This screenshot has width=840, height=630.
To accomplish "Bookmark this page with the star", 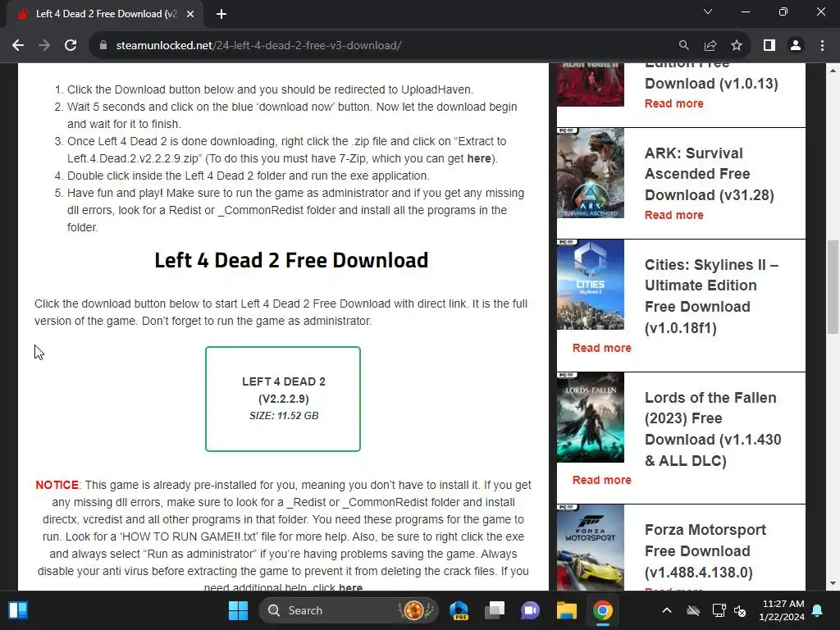I will 737,46.
